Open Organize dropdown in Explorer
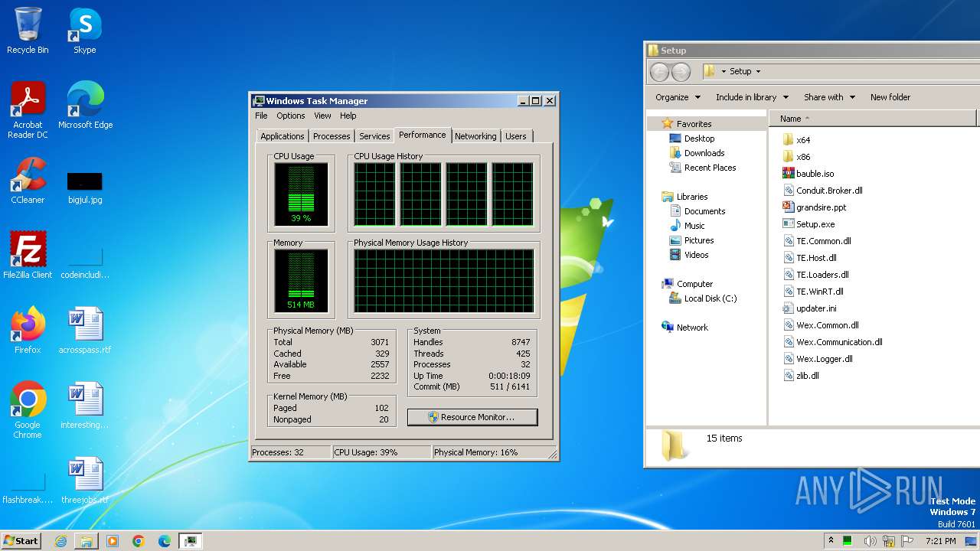 click(678, 97)
